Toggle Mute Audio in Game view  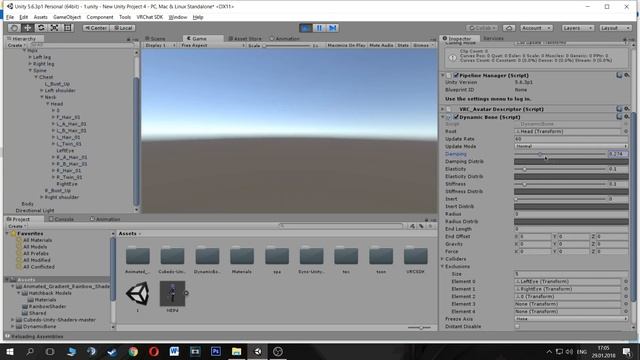click(x=381, y=45)
